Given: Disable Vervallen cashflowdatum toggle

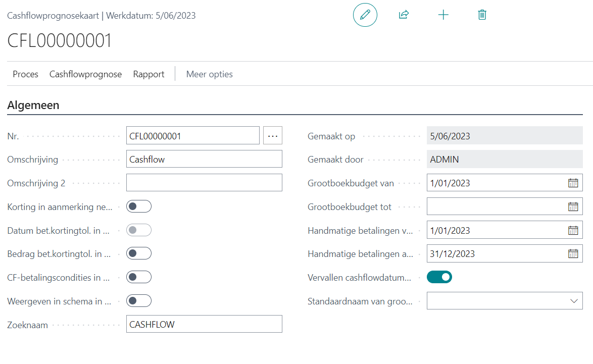Looking at the screenshot, I should click(x=439, y=277).
